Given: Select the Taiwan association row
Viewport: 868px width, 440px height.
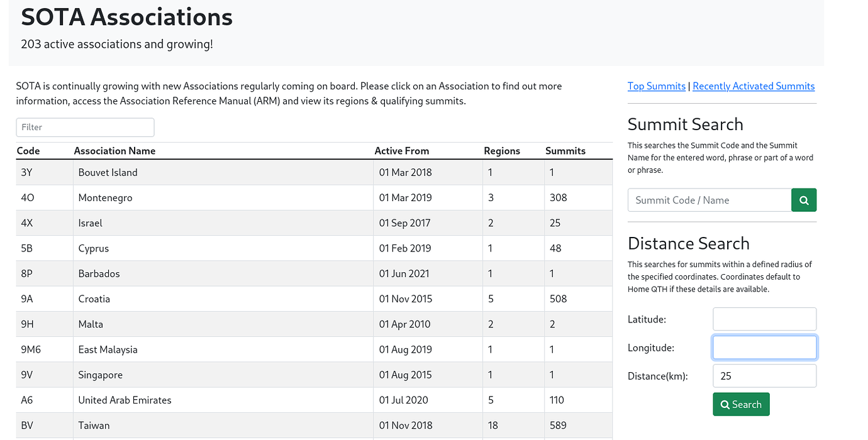Looking at the screenshot, I should (x=94, y=425).
